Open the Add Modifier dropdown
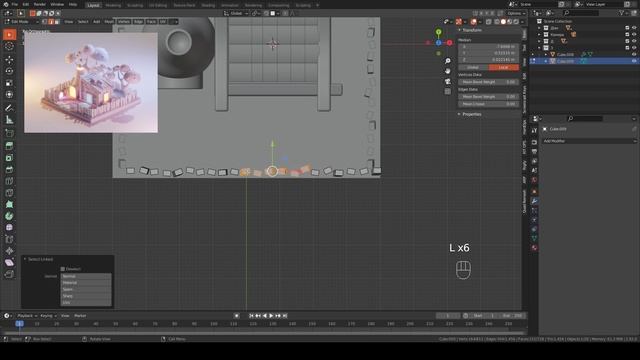 (x=589, y=141)
